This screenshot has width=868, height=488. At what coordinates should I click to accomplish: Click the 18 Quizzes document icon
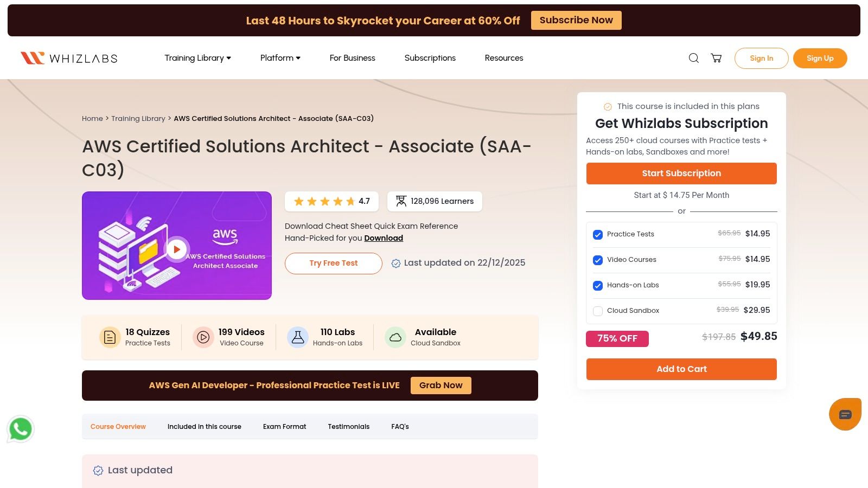click(110, 337)
